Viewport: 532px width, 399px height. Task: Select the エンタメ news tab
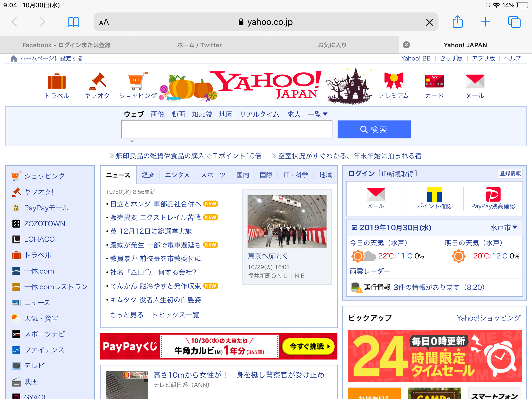coord(177,175)
